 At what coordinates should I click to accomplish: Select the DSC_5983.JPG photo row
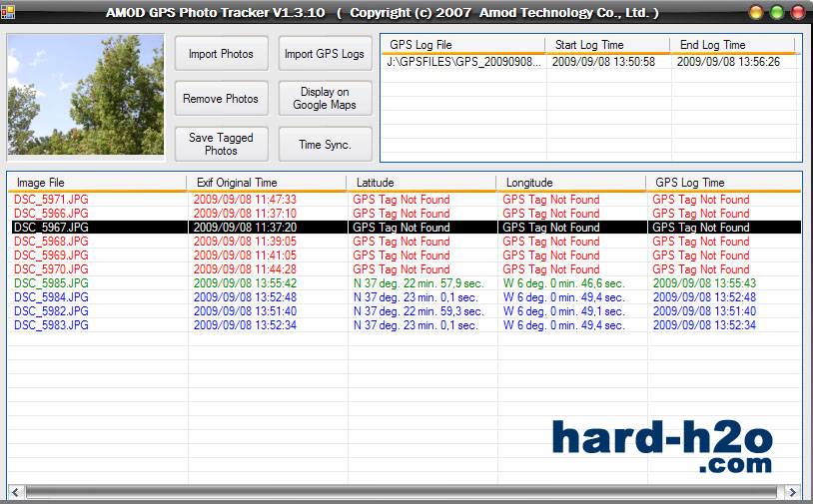point(406,325)
